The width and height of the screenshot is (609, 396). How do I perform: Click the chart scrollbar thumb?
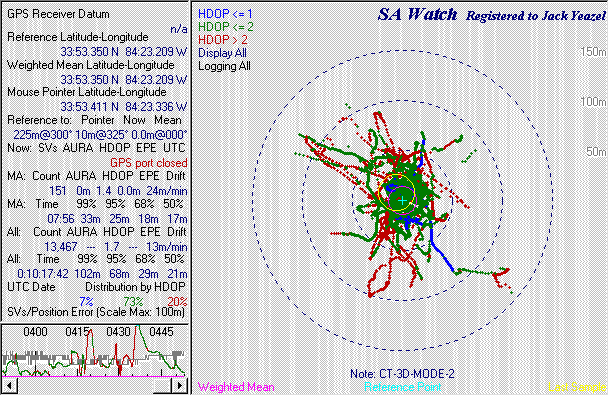point(162,386)
